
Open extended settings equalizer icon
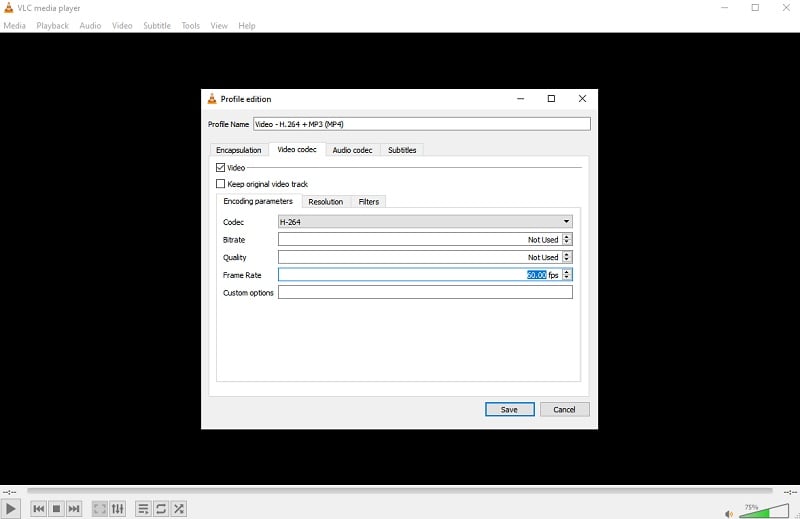pos(117,509)
